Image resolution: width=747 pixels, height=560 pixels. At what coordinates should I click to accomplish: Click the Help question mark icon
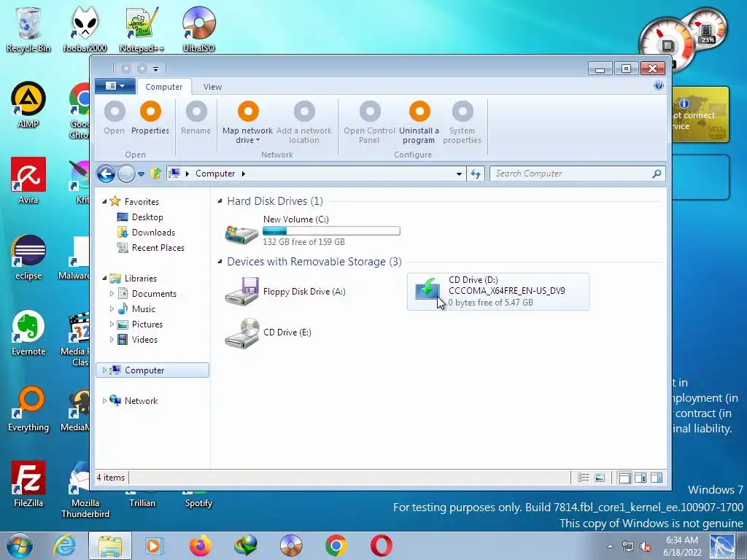click(659, 86)
